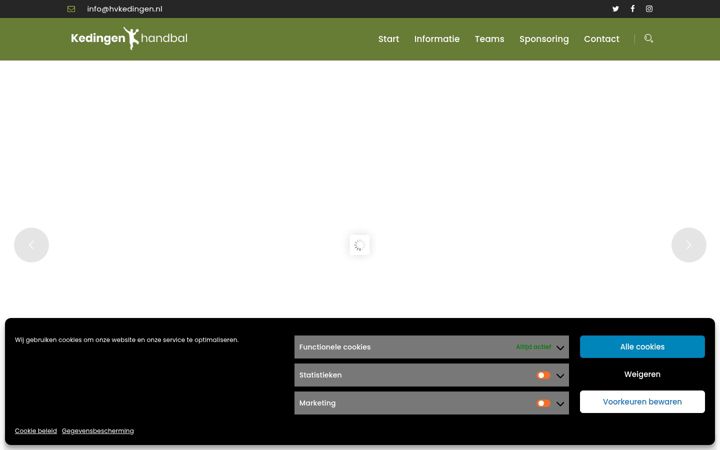Email info@hvkedingen.nl link
The image size is (720, 450).
[x=124, y=9]
